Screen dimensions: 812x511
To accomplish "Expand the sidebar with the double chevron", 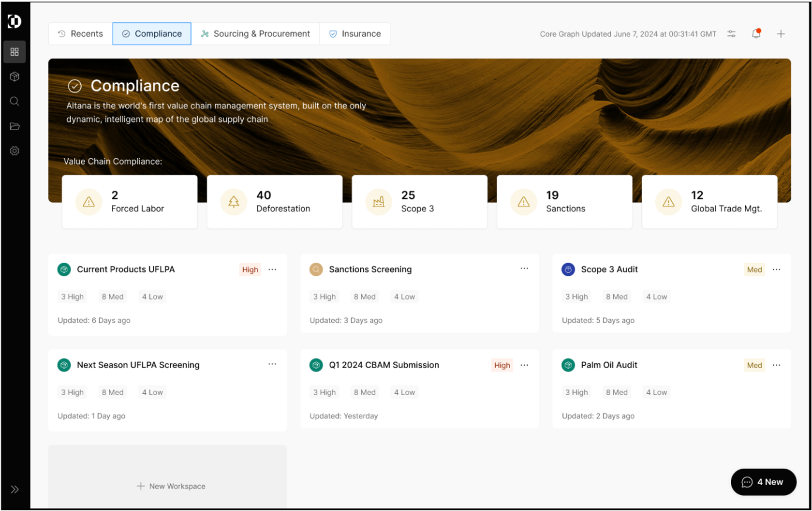I will [15, 489].
